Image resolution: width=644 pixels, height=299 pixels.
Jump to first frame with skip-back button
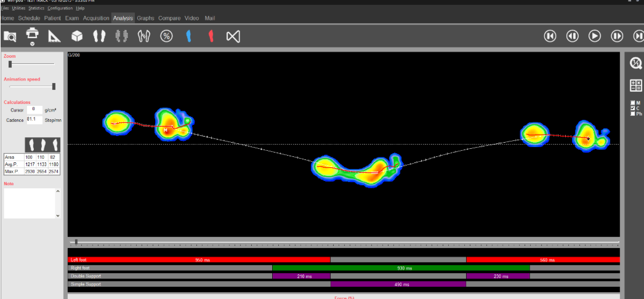tap(550, 36)
